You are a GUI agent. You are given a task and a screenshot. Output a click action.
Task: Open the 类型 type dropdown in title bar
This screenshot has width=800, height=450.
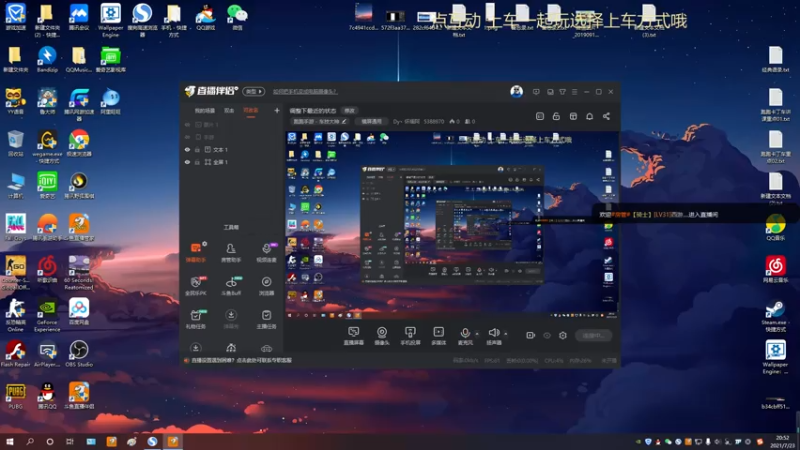coord(254,91)
